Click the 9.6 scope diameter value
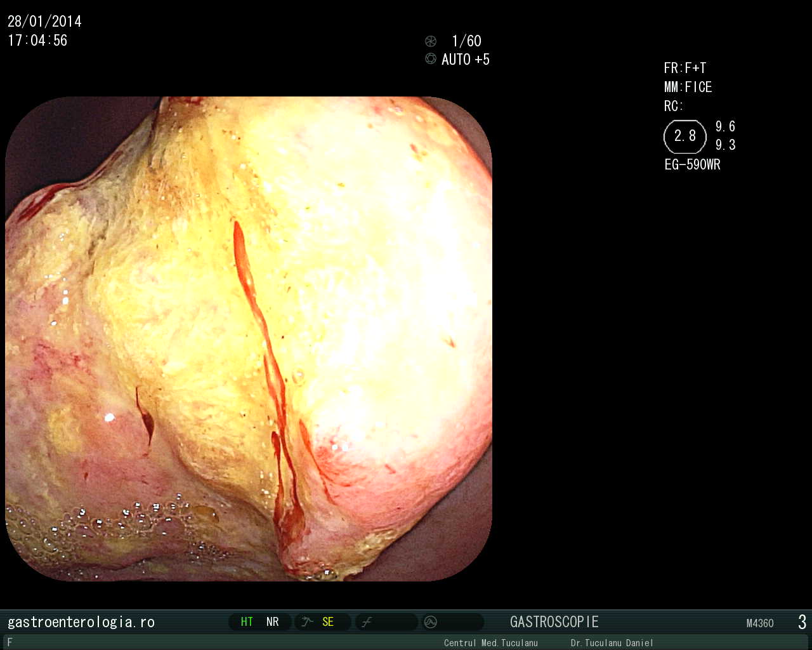The height and width of the screenshot is (650, 812). coord(726,127)
